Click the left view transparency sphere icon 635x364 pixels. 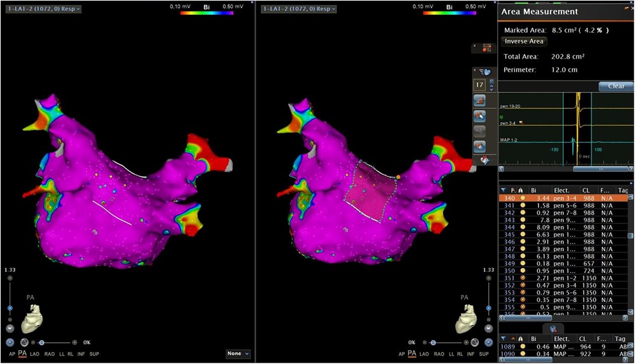point(24,342)
